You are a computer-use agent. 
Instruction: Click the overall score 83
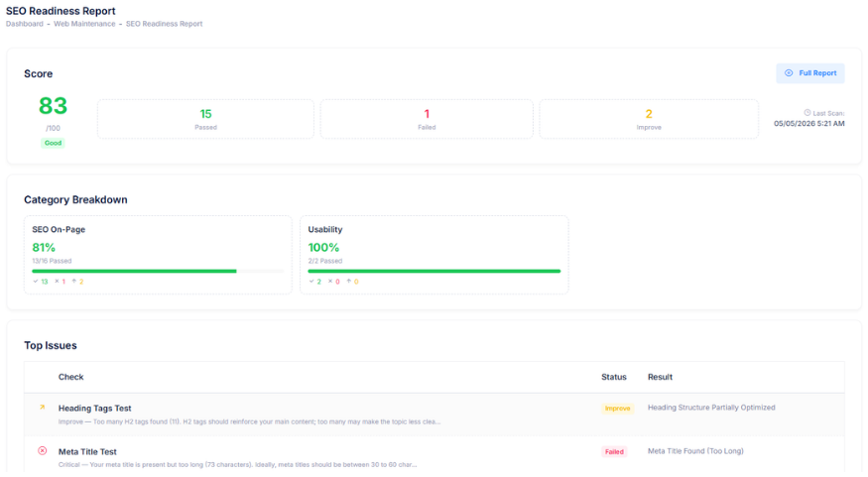53,106
